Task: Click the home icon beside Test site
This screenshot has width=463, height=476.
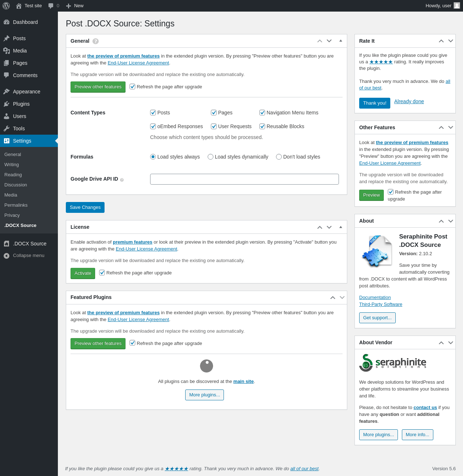Action: pyautogui.click(x=19, y=6)
